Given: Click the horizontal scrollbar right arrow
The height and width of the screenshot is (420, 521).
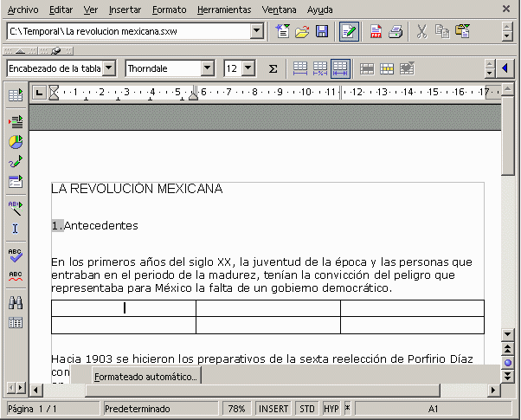Looking at the screenshot, I should pos(493,390).
